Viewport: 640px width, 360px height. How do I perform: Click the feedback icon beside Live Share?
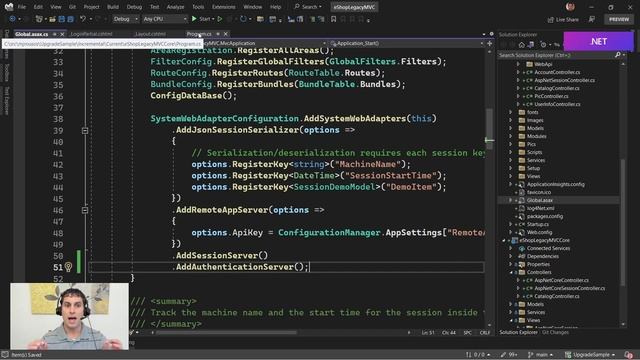coord(591,19)
